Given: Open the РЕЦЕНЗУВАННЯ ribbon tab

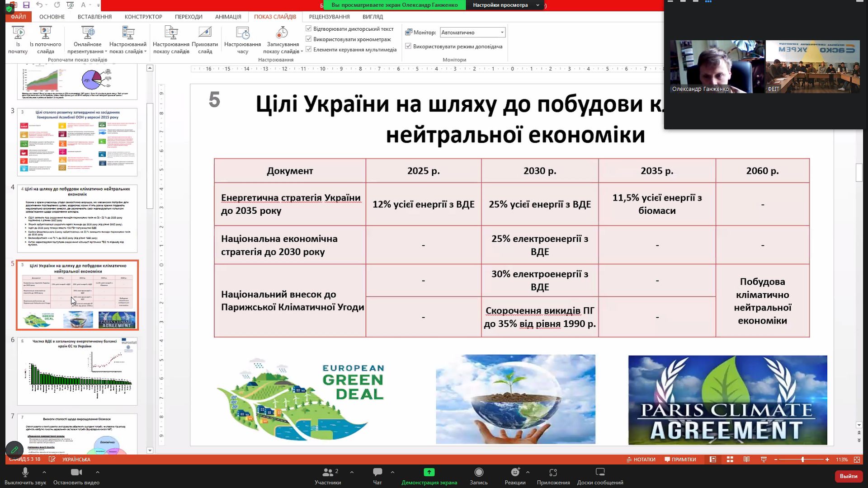Looking at the screenshot, I should [329, 17].
